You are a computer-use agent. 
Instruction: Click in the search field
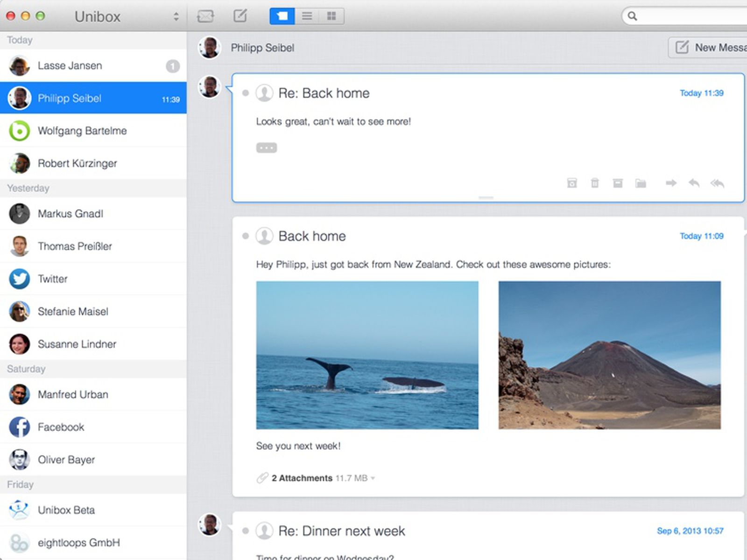pyautogui.click(x=684, y=16)
